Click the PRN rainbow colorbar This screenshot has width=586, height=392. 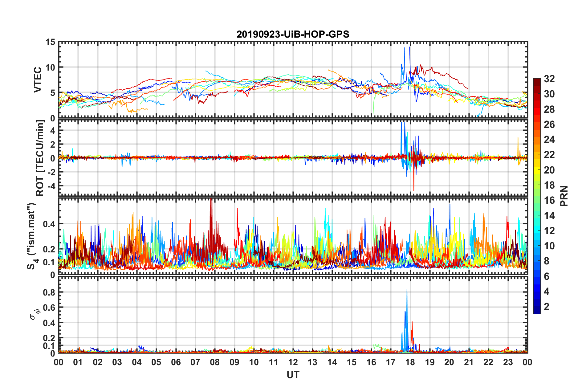tap(537, 196)
